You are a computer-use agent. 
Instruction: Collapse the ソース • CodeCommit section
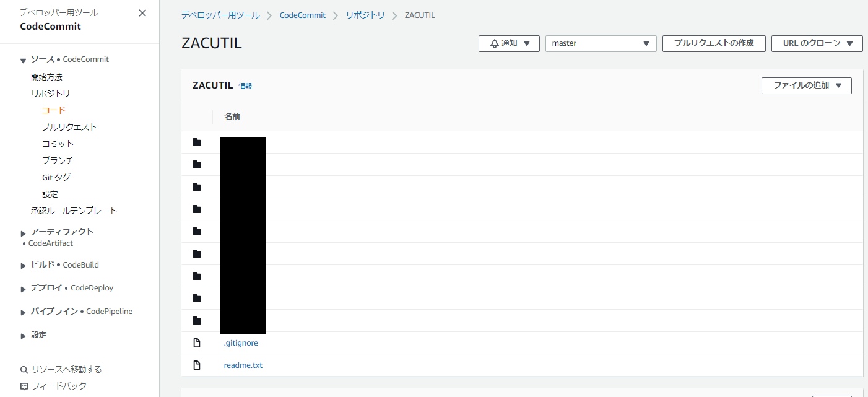pos(23,59)
